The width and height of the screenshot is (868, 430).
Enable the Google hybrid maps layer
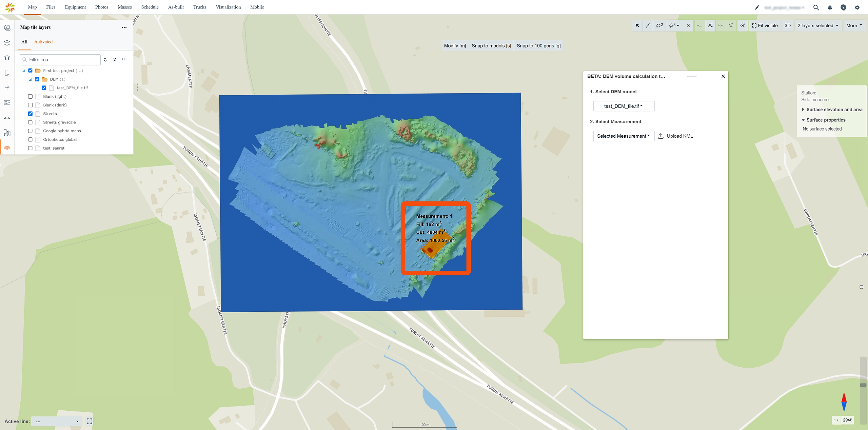[x=30, y=131]
